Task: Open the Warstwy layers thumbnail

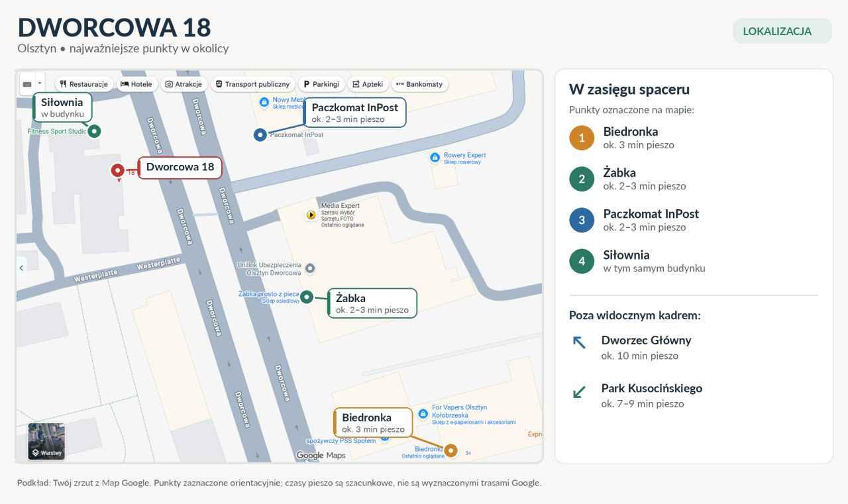Action: 46,441
